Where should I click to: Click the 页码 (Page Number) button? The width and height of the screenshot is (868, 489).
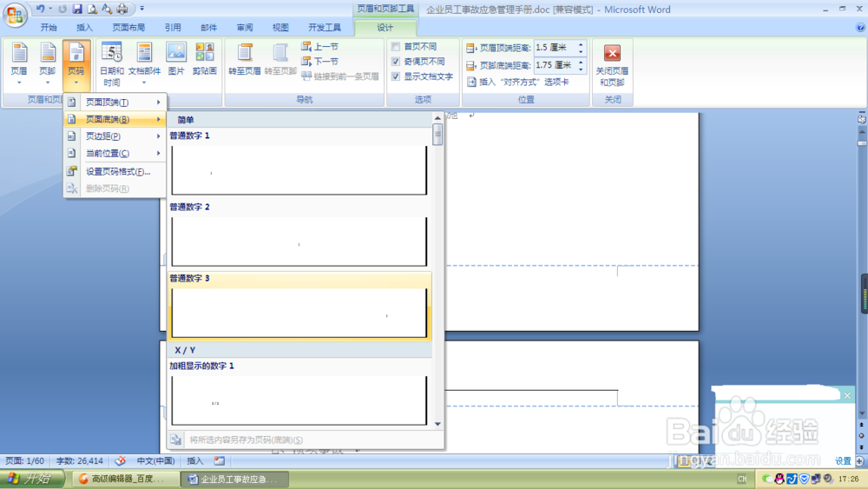click(76, 63)
